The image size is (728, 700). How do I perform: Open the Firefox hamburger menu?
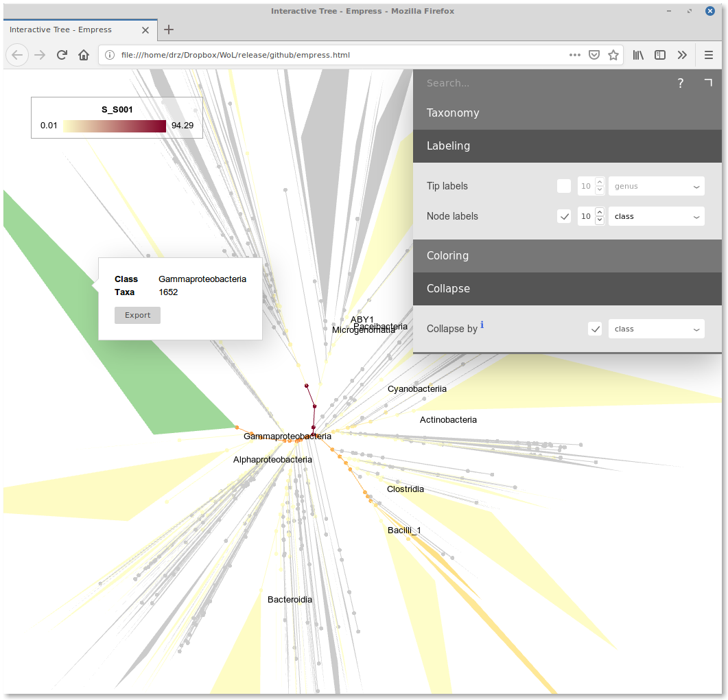pyautogui.click(x=709, y=56)
